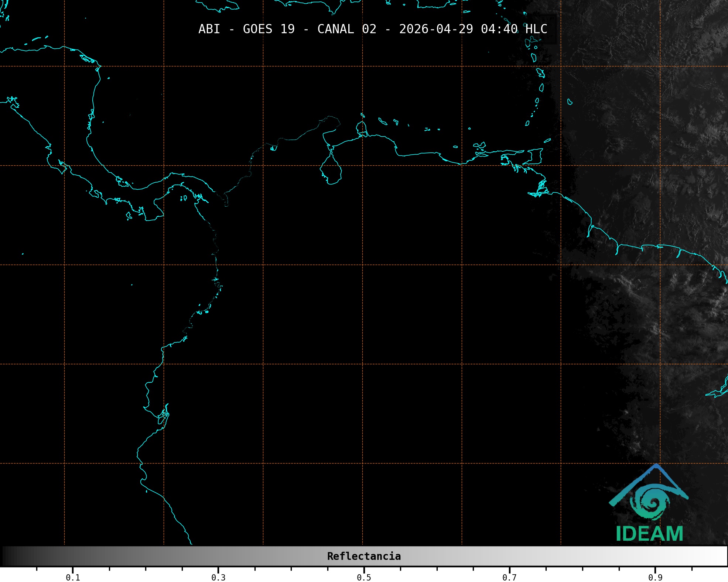Click the timestamp '04:40 HLC' in the title
This screenshot has height=582, width=728.
click(x=514, y=29)
